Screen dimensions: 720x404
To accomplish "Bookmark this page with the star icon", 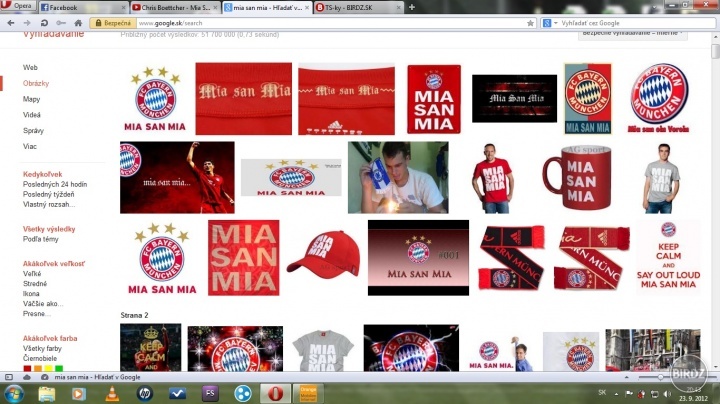I will tap(530, 23).
